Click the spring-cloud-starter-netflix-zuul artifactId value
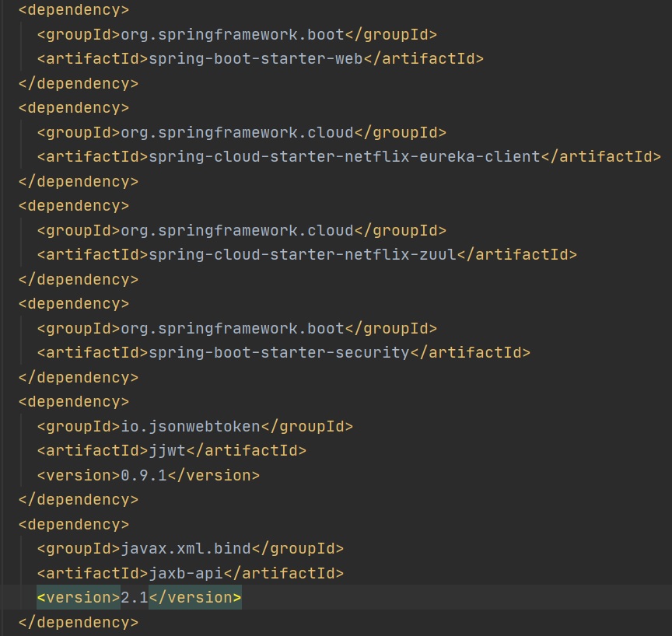 (302, 254)
